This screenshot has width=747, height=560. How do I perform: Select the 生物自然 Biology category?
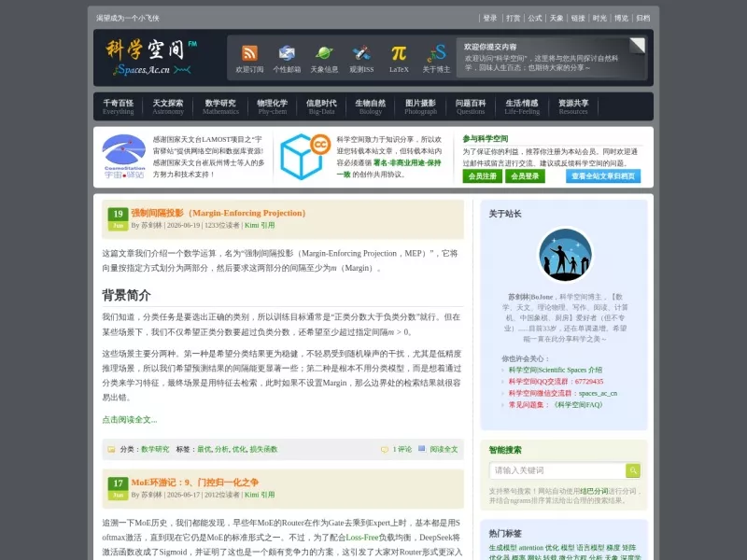point(371,106)
